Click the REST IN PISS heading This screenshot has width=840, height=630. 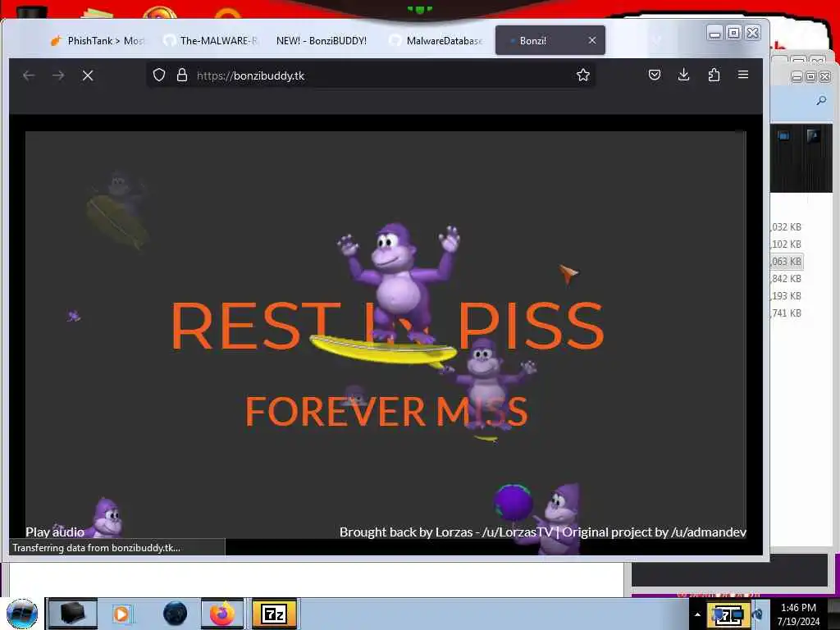(x=388, y=326)
